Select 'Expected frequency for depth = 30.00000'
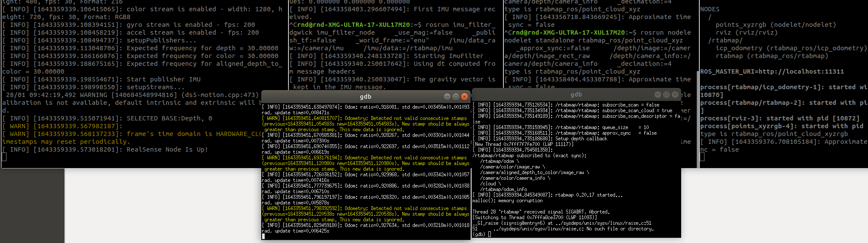Viewport: 868px width, 243px height. pos(202,48)
